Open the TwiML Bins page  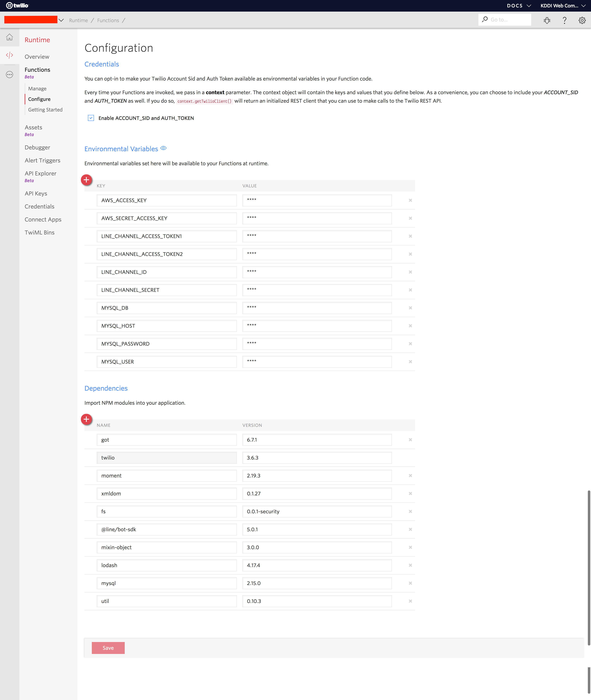(x=40, y=232)
